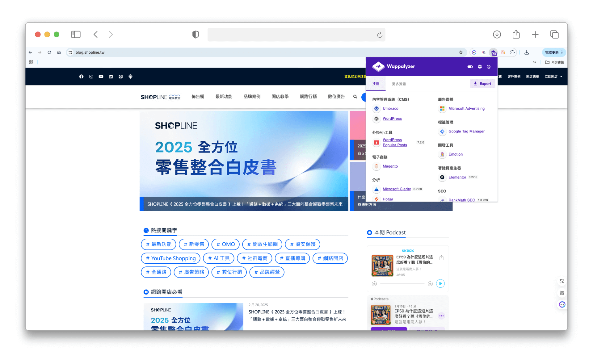This screenshot has height=364, width=593.
Task: Open SHOPLINE Instagram icon in top bar
Action: [91, 77]
